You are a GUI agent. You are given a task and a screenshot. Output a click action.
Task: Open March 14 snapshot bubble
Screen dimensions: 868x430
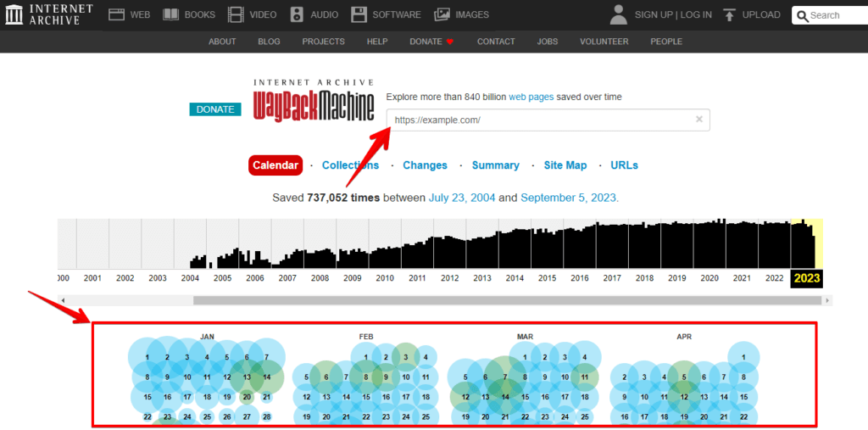pyautogui.click(x=505, y=397)
